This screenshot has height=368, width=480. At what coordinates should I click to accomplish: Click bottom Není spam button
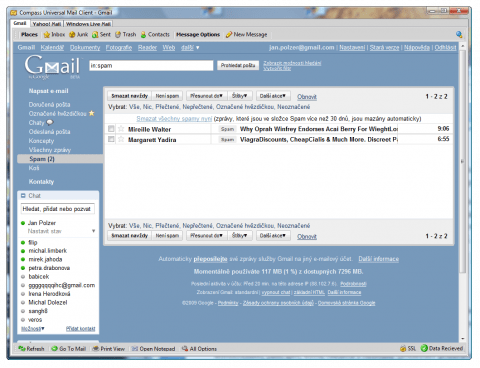point(167,236)
